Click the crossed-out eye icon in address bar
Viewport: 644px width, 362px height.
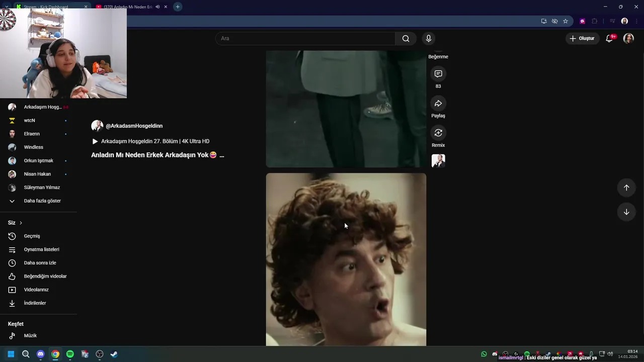point(554,21)
